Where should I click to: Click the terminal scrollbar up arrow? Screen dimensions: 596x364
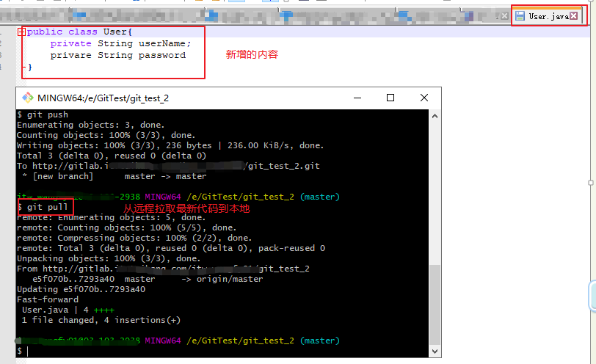435,116
